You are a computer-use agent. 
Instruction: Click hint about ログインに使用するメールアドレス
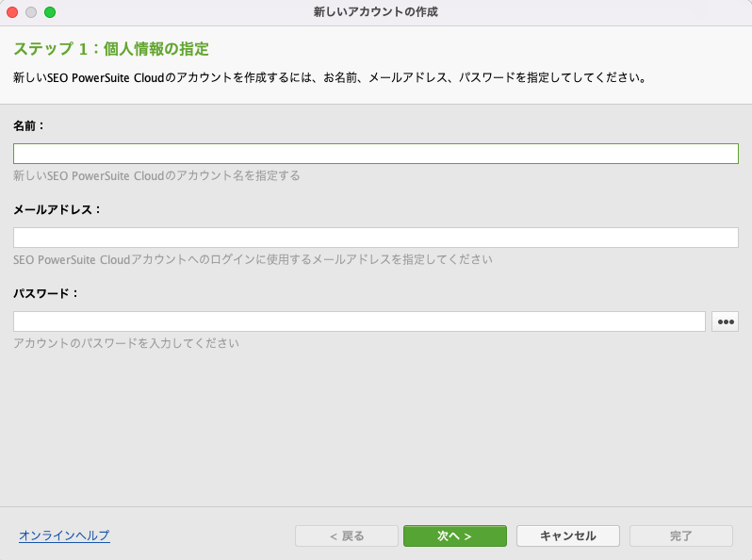(x=253, y=259)
